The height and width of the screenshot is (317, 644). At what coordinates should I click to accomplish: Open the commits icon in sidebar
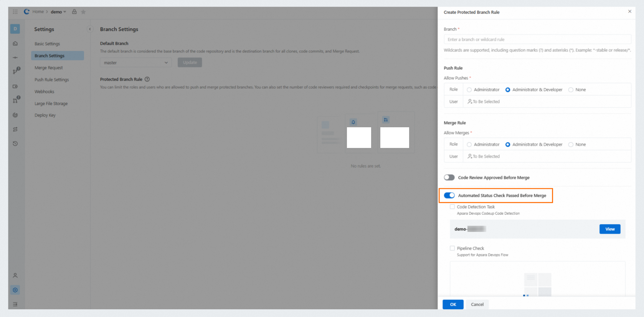(x=15, y=57)
